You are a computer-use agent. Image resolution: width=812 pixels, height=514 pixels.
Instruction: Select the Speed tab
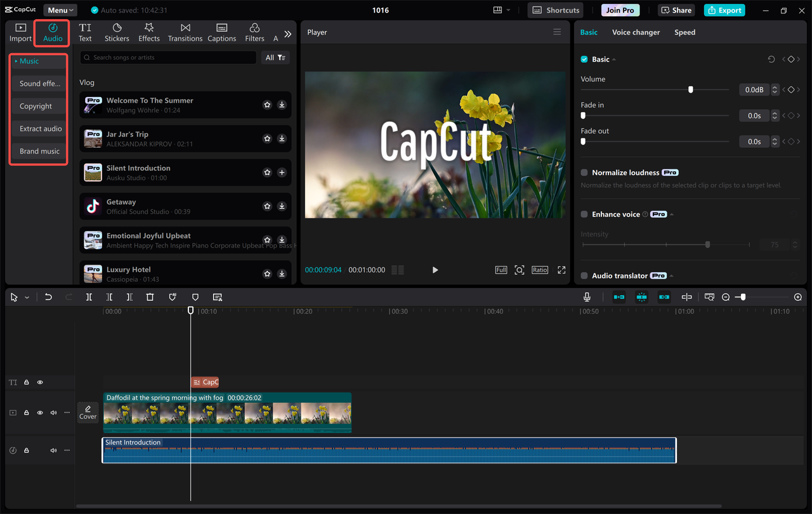(684, 32)
